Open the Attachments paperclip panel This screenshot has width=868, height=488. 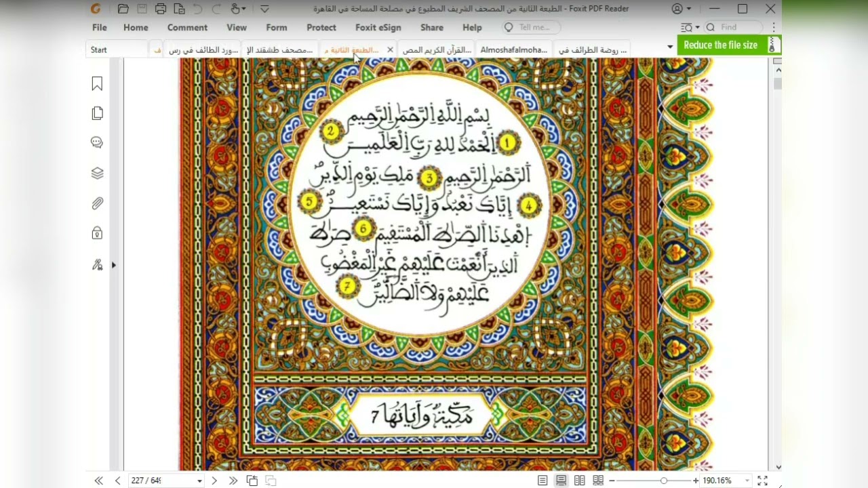tap(97, 203)
